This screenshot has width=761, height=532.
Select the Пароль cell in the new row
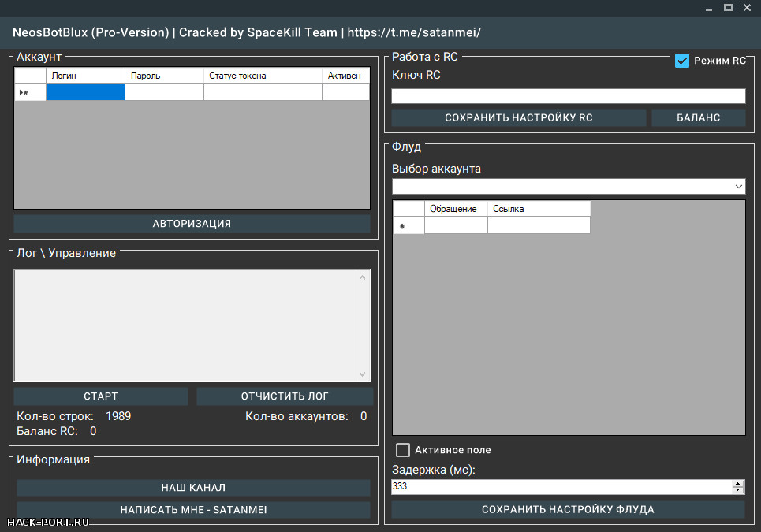coord(164,92)
